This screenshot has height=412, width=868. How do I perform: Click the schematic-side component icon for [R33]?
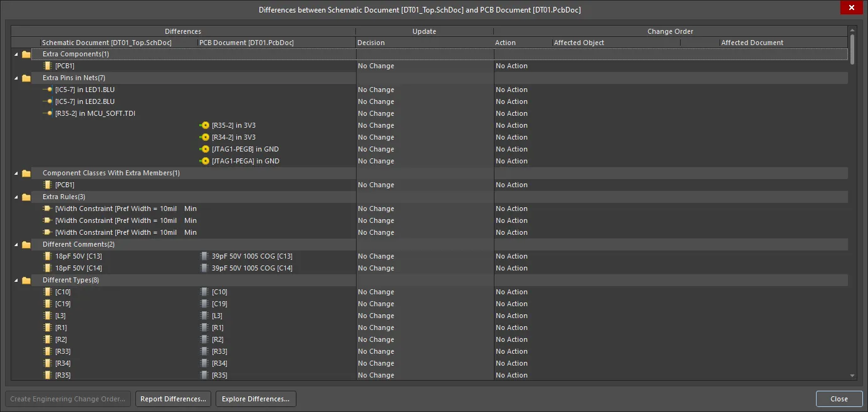(47, 351)
